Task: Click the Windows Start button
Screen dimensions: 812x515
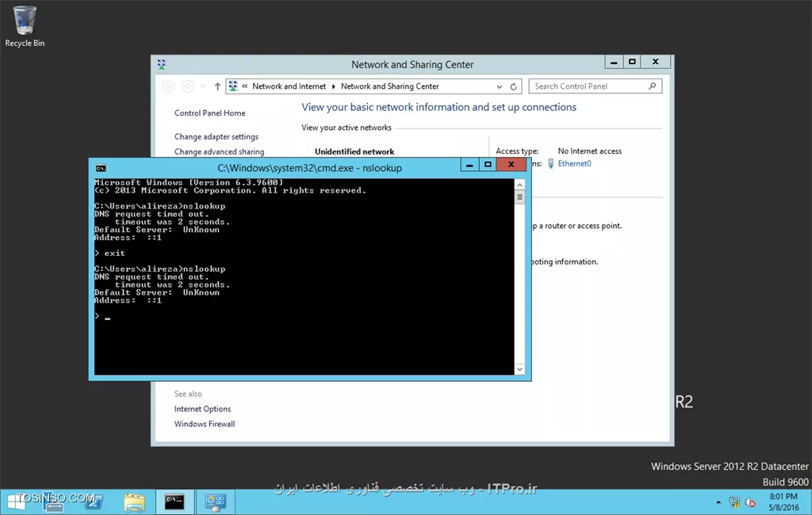Action: click(16, 501)
